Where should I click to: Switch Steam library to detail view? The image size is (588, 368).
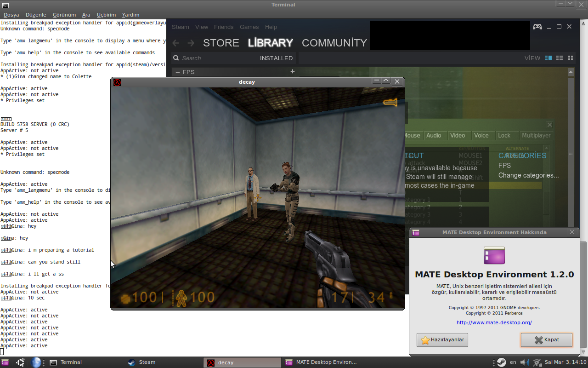coord(548,58)
